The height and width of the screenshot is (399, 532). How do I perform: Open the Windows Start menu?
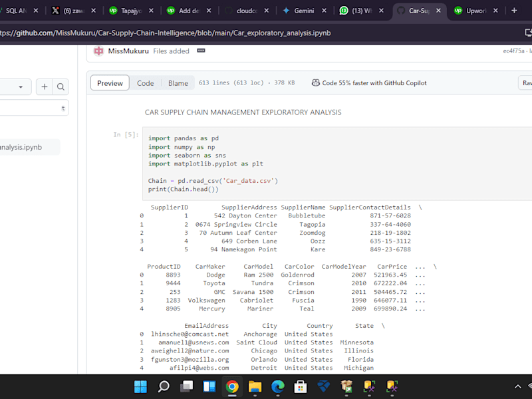[x=140, y=386]
